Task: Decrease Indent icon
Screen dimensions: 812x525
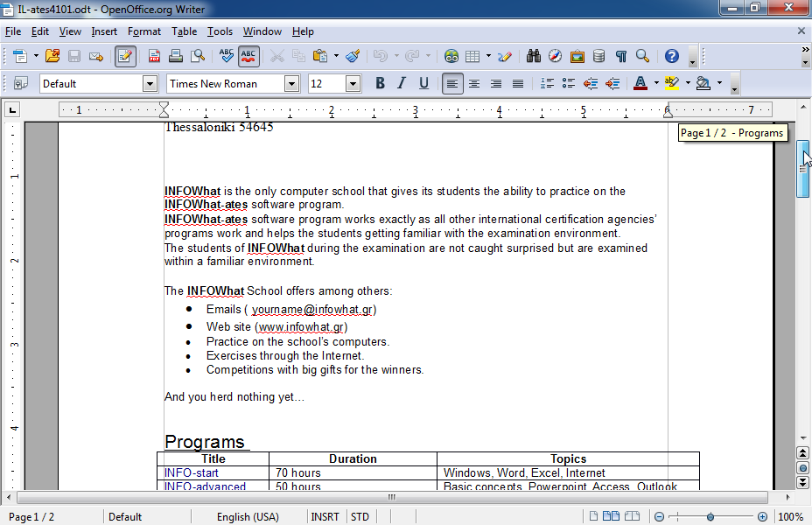Action: coord(591,83)
